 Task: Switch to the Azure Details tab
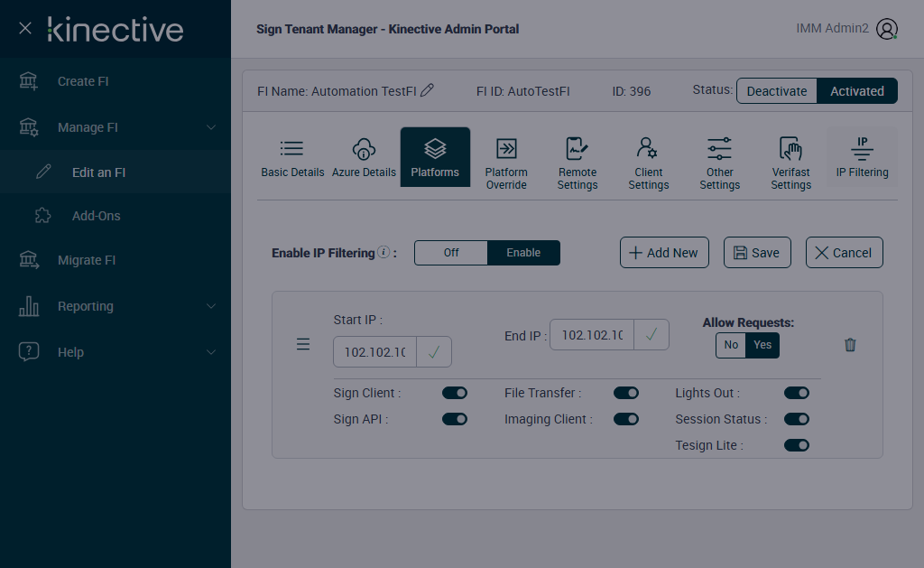(364, 157)
